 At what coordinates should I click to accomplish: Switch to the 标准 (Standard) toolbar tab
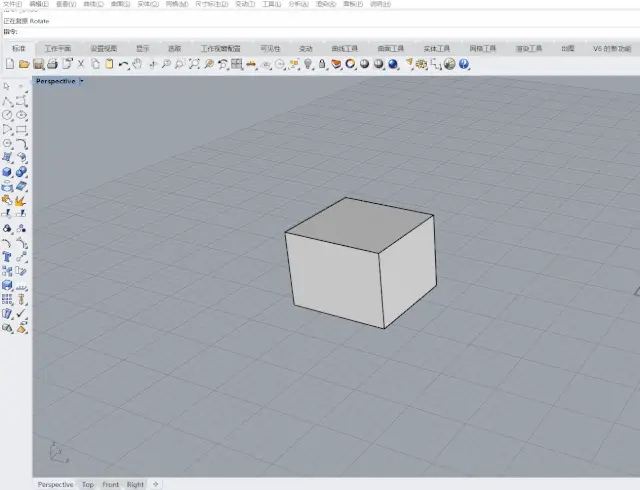19,49
